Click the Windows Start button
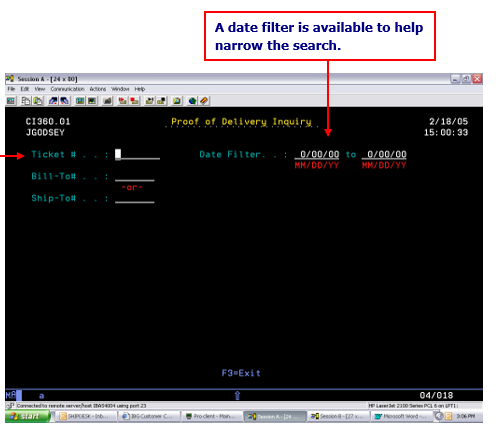498x437 pixels. click(28, 416)
